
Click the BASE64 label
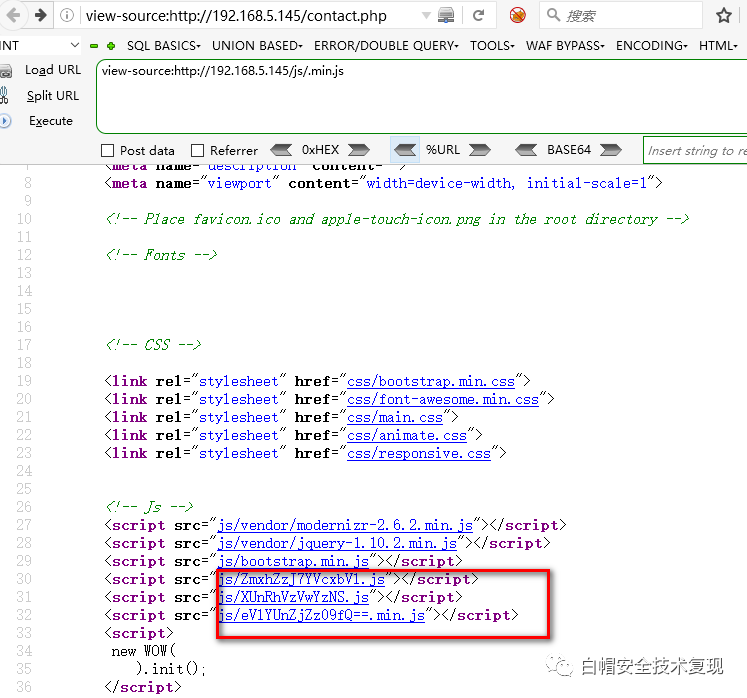(x=569, y=150)
